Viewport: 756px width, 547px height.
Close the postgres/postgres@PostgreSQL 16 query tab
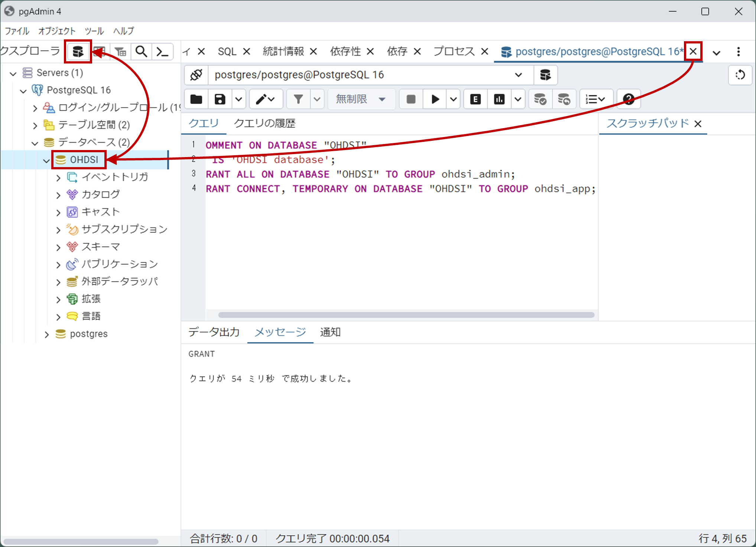click(x=693, y=51)
